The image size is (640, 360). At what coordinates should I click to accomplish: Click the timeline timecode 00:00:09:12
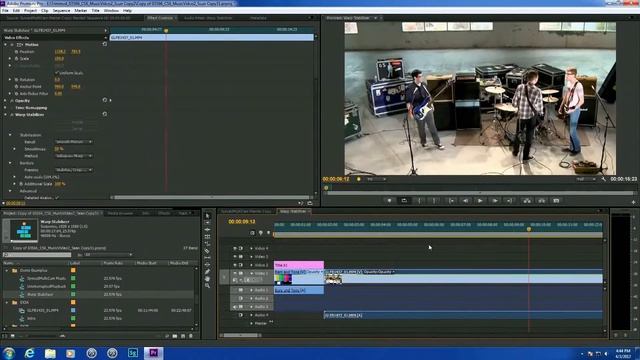(x=242, y=222)
